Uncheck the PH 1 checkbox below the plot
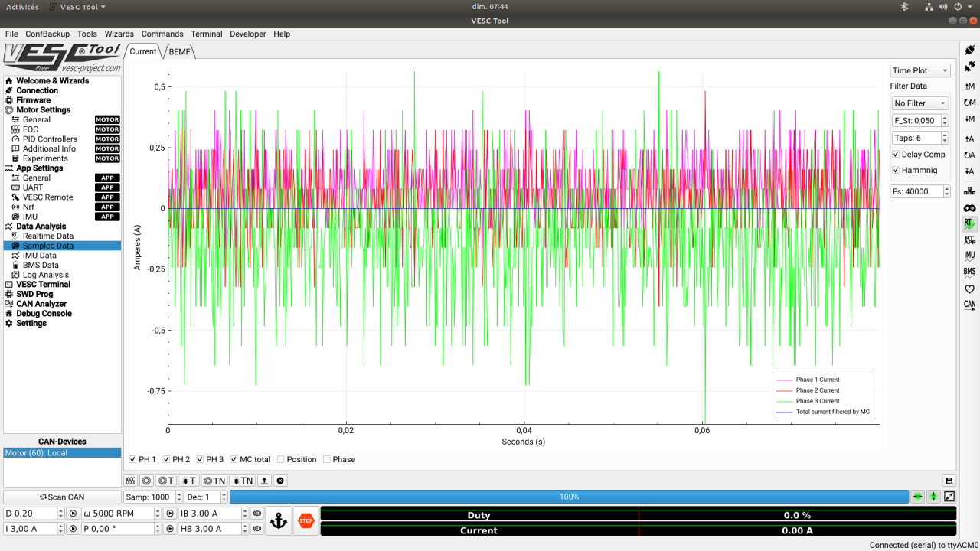980x551 pixels. coord(131,459)
